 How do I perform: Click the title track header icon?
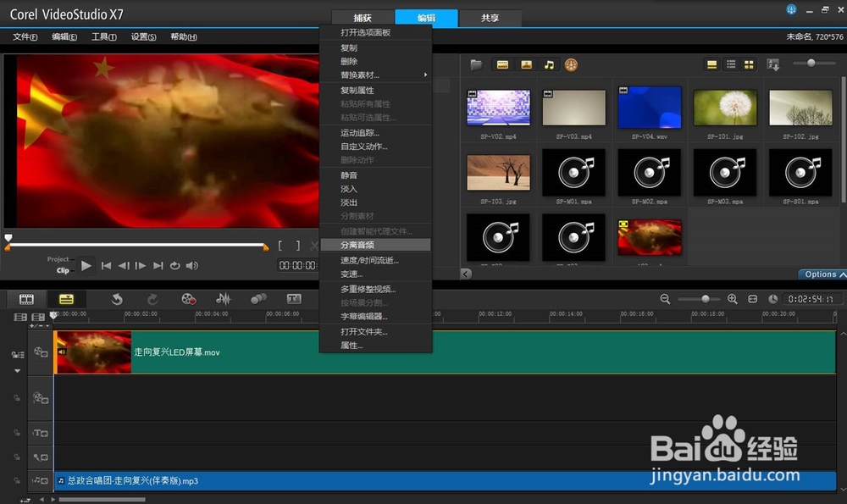[41, 433]
